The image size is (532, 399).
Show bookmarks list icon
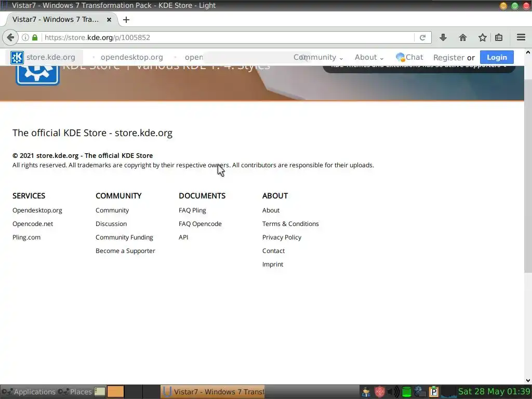tap(499, 37)
